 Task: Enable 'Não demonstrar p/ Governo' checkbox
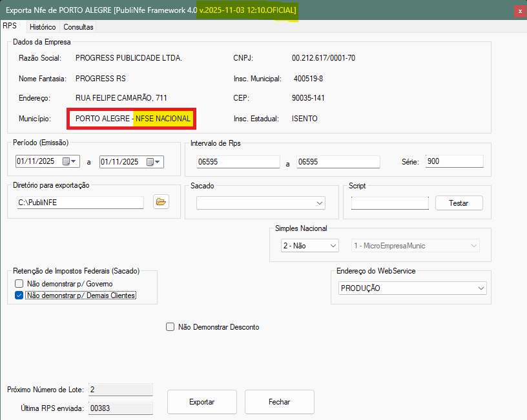pyautogui.click(x=19, y=284)
